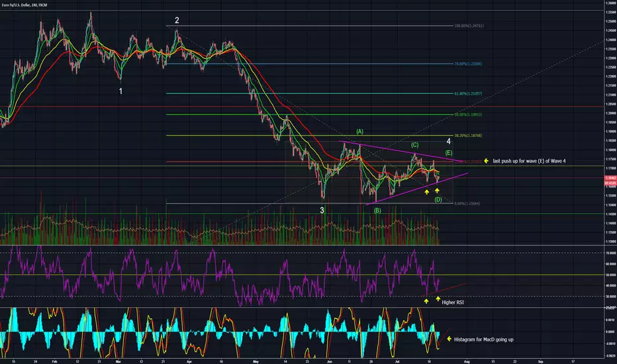This screenshot has height=364, width=617.
Task: Click the white wave label 4
Action: tap(449, 141)
